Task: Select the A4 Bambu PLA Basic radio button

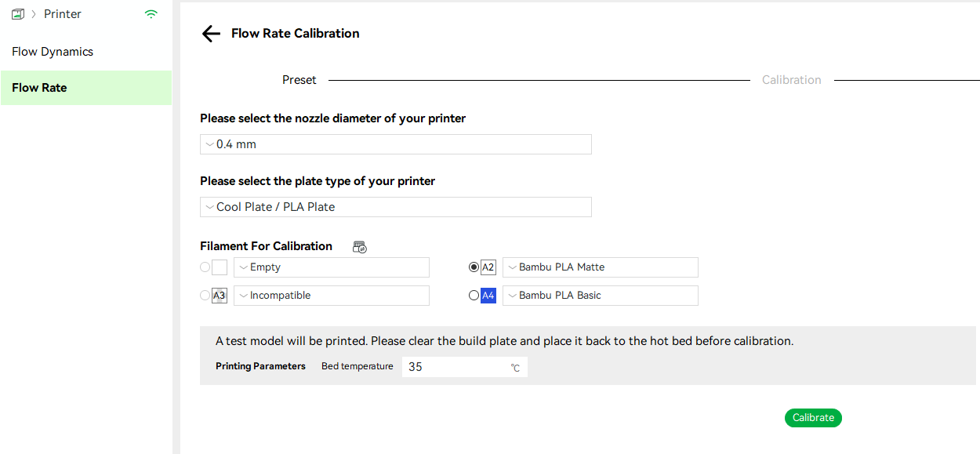Action: tap(474, 296)
